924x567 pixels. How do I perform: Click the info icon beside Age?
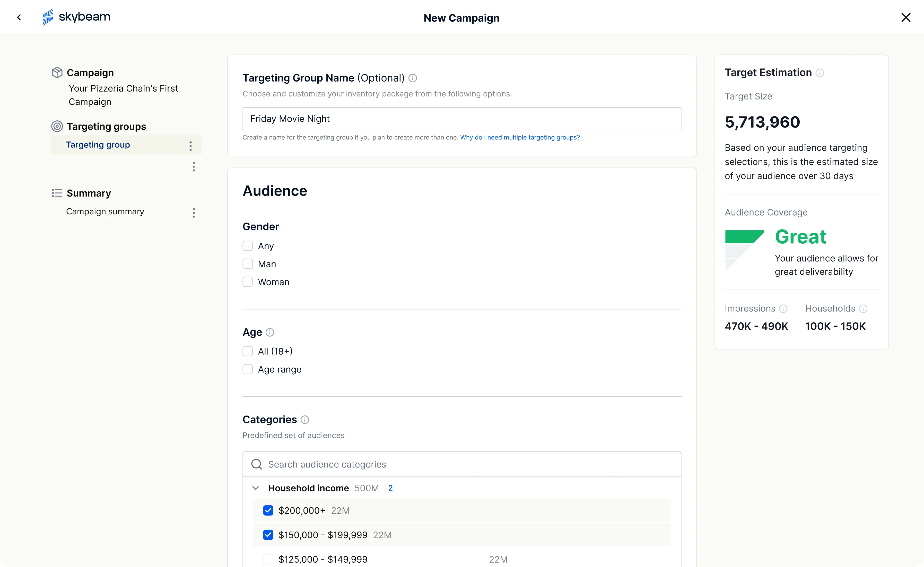(x=270, y=332)
